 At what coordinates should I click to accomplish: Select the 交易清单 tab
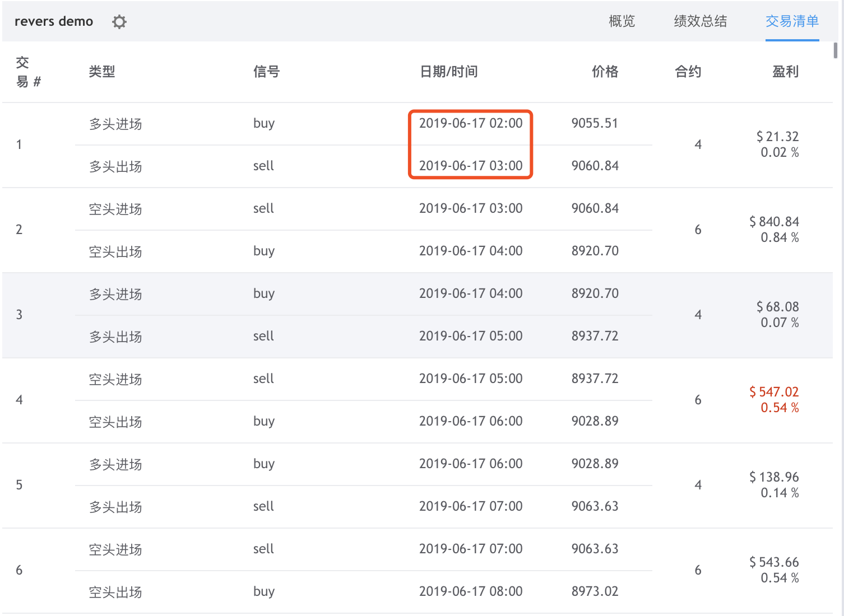click(x=792, y=21)
